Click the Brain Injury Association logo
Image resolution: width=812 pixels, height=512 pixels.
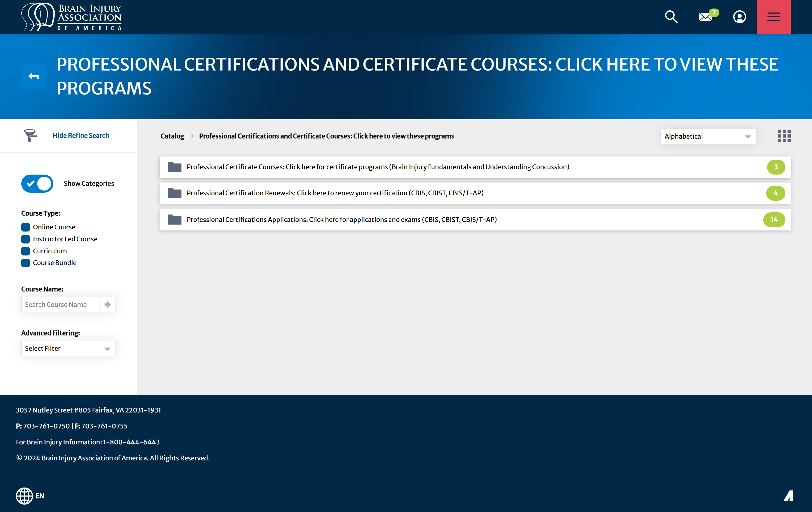pos(72,17)
